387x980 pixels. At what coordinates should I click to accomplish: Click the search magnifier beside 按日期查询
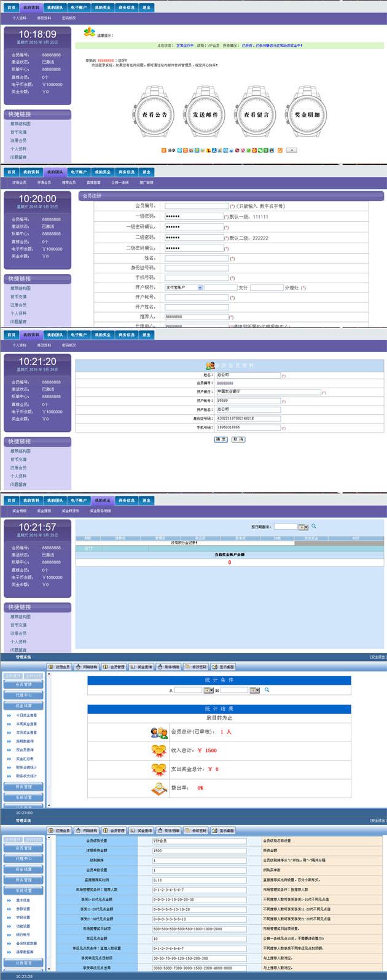[x=314, y=527]
